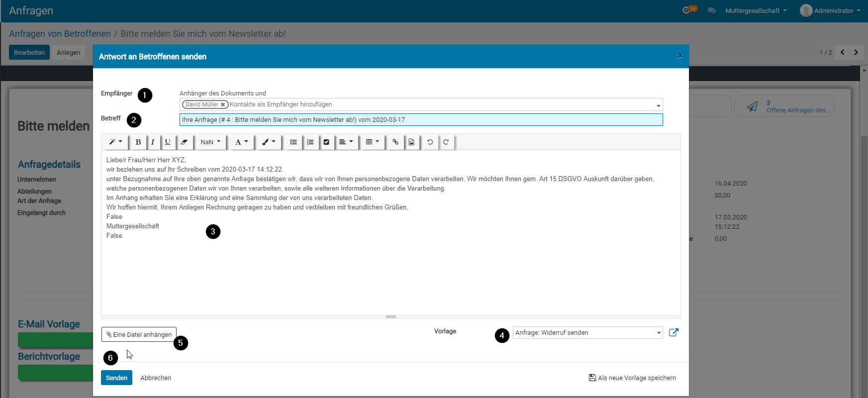Click into the Betreff subject field

click(421, 120)
